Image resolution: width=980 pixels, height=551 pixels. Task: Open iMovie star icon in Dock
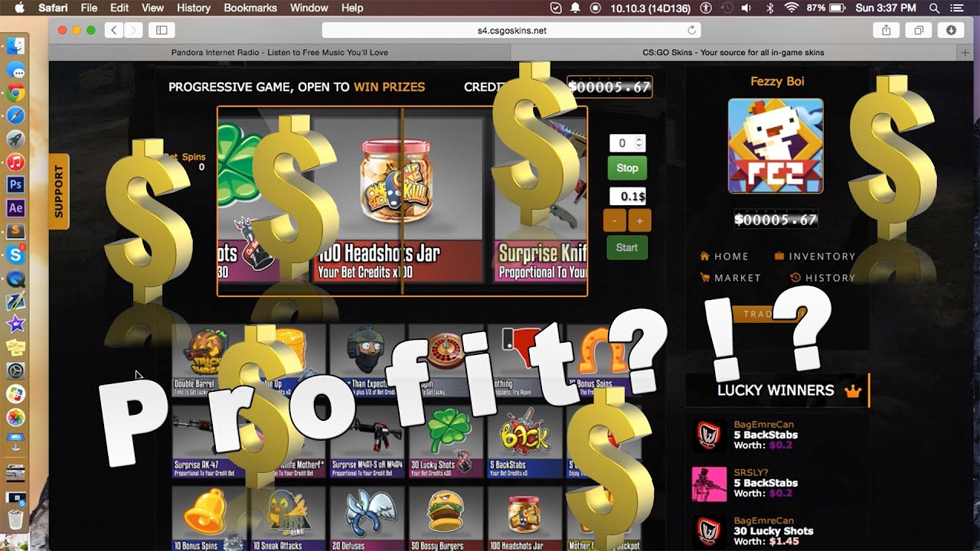tap(15, 323)
